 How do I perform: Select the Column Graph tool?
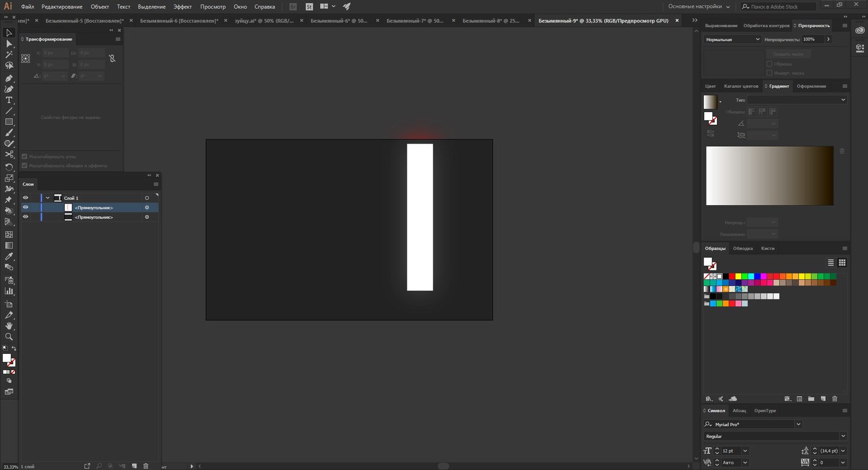point(9,291)
